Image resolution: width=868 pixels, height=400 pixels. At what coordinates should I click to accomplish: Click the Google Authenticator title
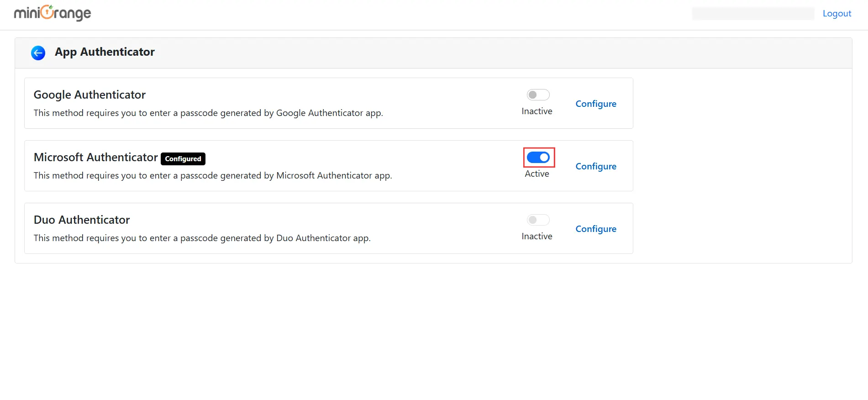pyautogui.click(x=89, y=95)
